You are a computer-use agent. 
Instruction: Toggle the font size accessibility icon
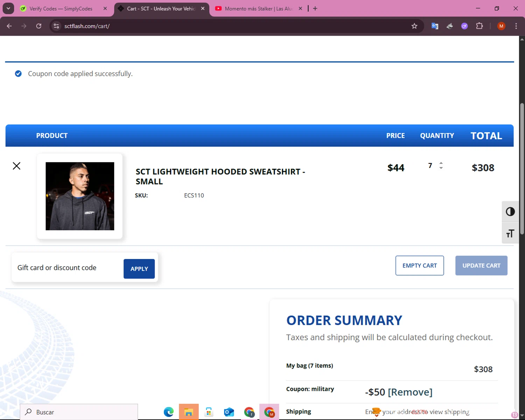click(510, 233)
